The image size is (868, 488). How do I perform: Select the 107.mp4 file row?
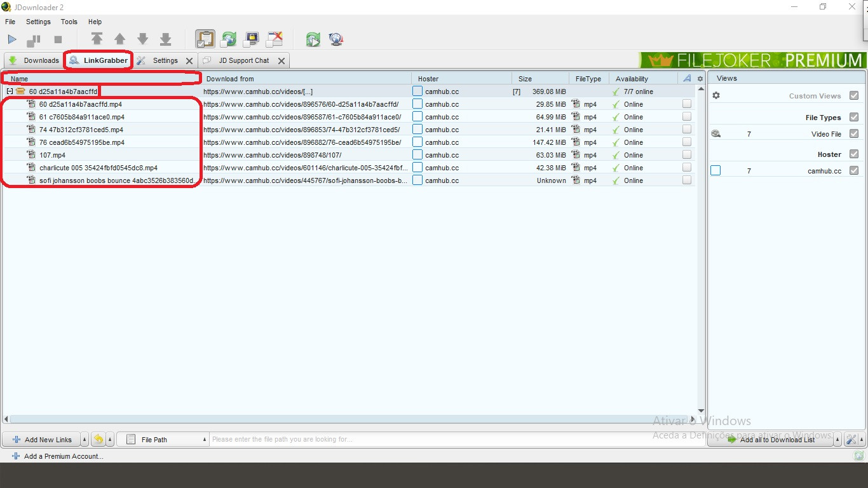pyautogui.click(x=349, y=155)
